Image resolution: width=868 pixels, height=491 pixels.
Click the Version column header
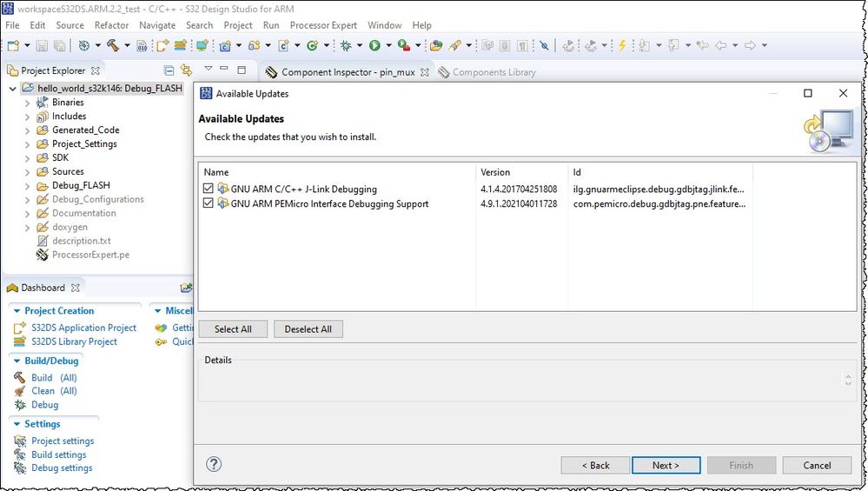click(522, 172)
